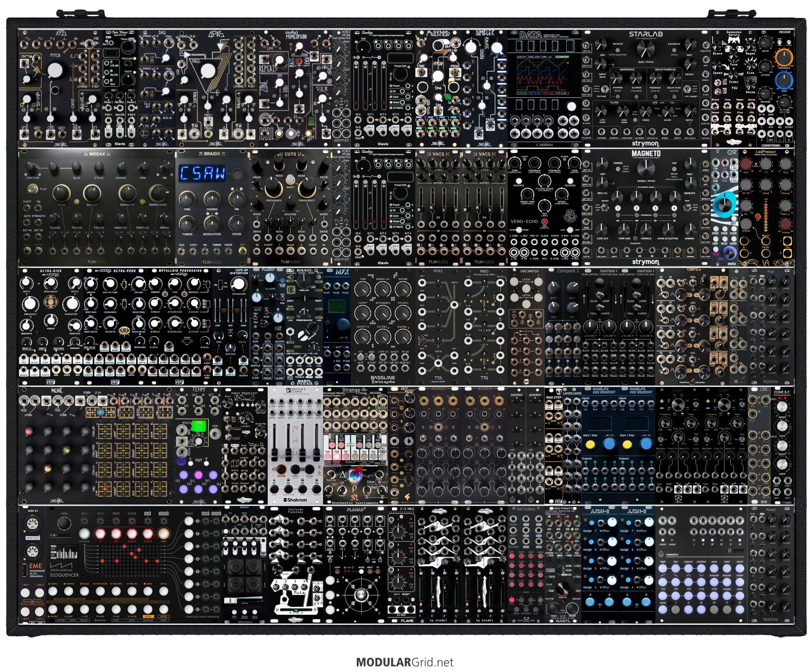810x672 pixels.
Task: Select the Strange-R Things module
Action: pos(355,446)
